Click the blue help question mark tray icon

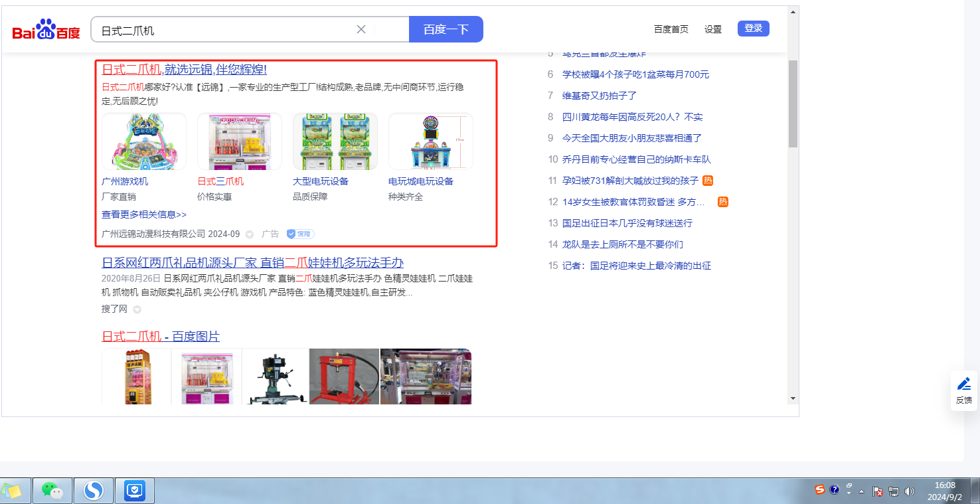point(835,490)
